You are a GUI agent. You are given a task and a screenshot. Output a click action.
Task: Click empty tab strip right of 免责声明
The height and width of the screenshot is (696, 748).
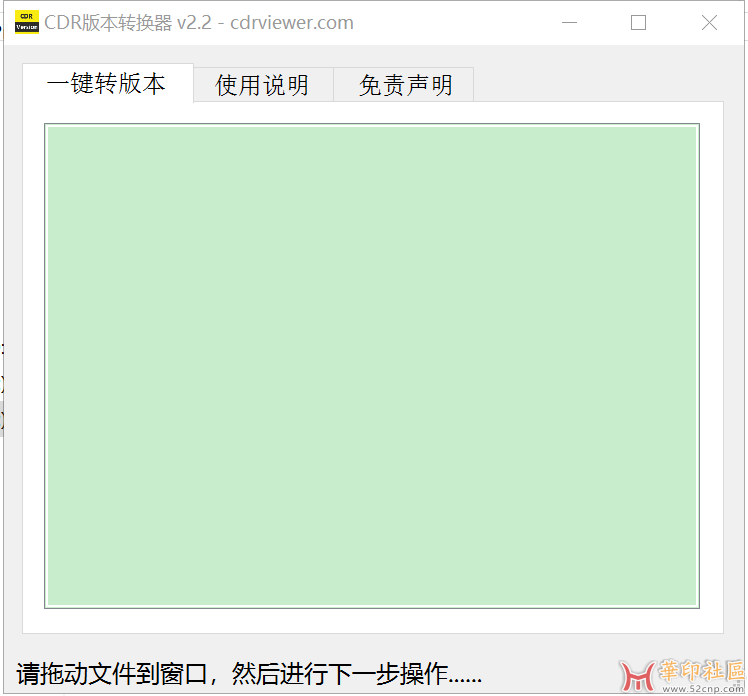pos(600,85)
